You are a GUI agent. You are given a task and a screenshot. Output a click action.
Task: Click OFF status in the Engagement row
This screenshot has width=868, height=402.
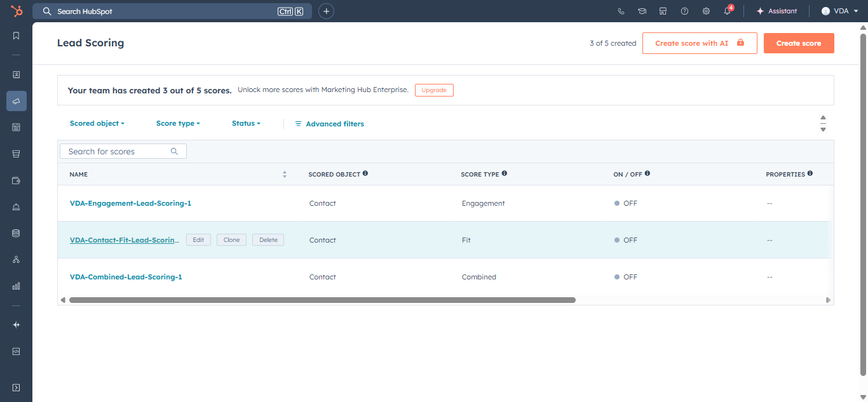click(626, 203)
